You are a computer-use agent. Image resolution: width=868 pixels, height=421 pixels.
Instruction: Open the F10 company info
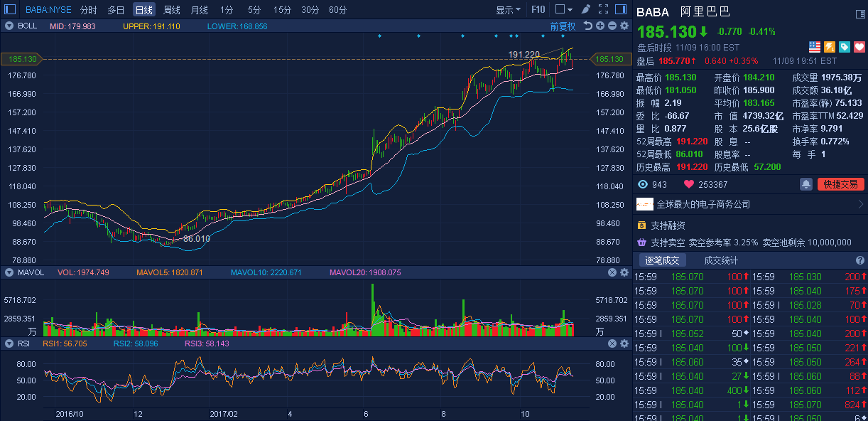(538, 10)
